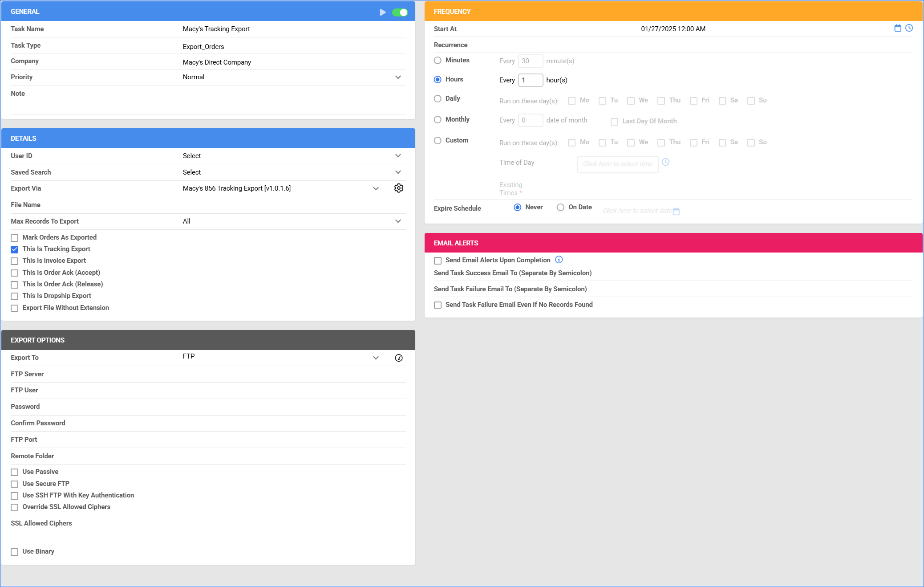Run the task with the play icon
Image resolution: width=924 pixels, height=587 pixels.
coord(382,12)
